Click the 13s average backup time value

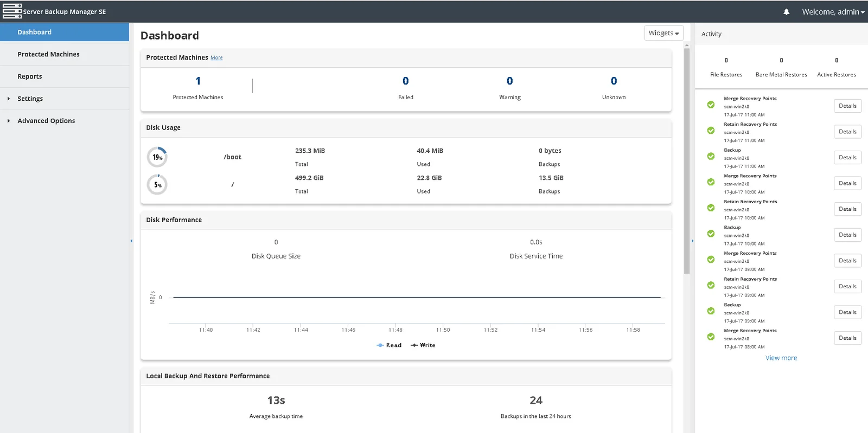[276, 400]
